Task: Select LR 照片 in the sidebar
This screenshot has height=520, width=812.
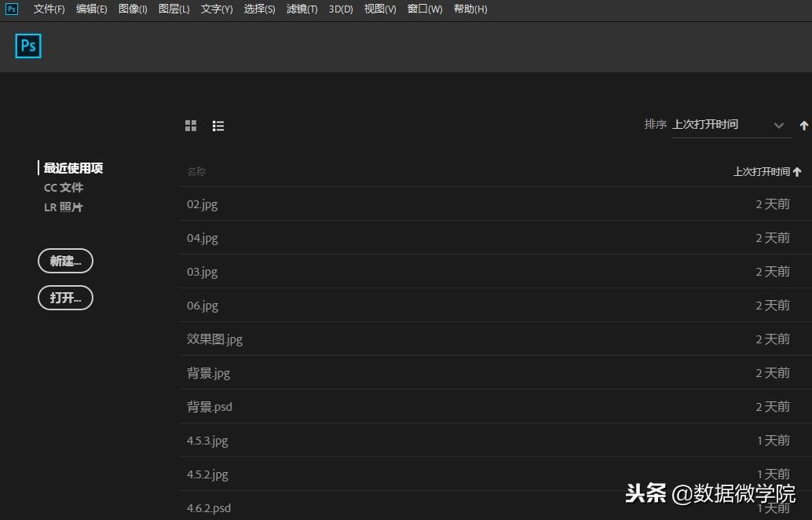Action: tap(63, 207)
